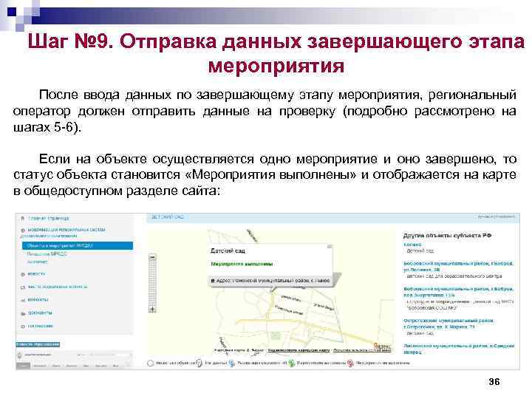Open second Бобровский муниципальный район link

click(458, 292)
